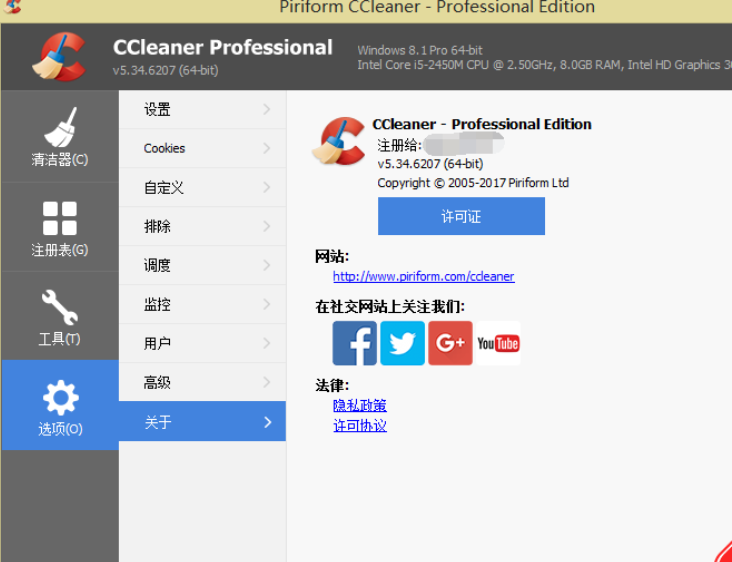Select the 关于 about page
Viewport: 732px width, 562px height.
point(203,422)
